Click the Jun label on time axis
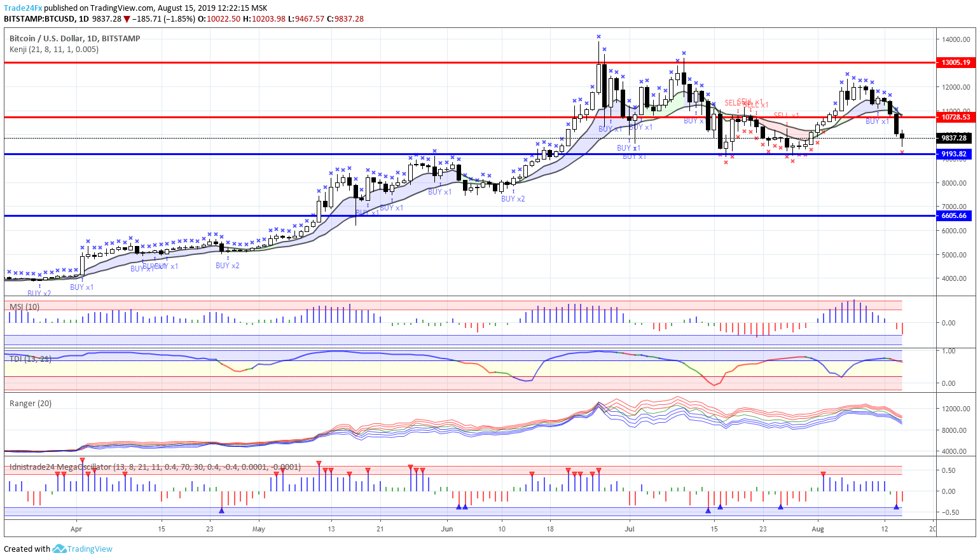Screen dimensions: 980x560 point(447,528)
